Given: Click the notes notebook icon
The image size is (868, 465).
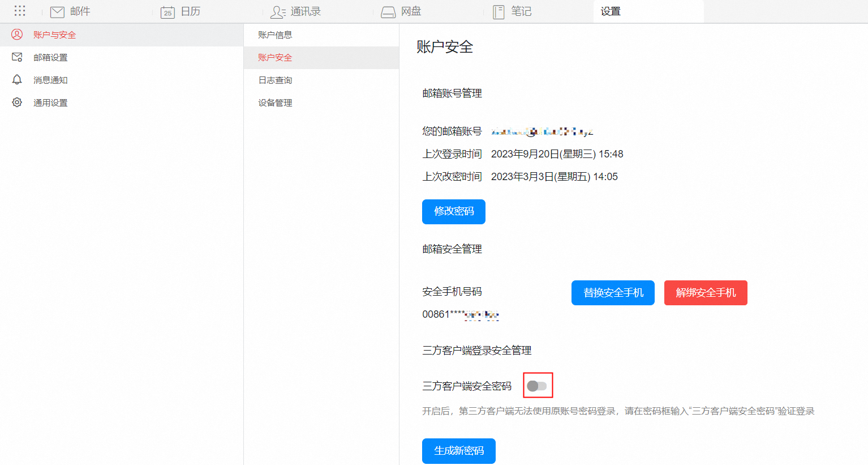Looking at the screenshot, I should [499, 12].
